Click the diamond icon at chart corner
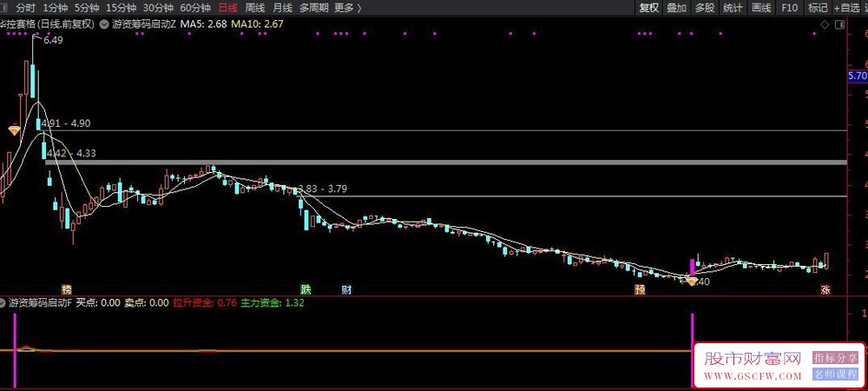 825,23
